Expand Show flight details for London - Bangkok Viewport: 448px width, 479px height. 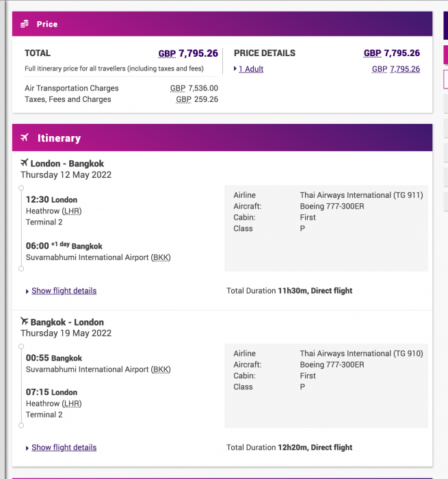point(64,291)
